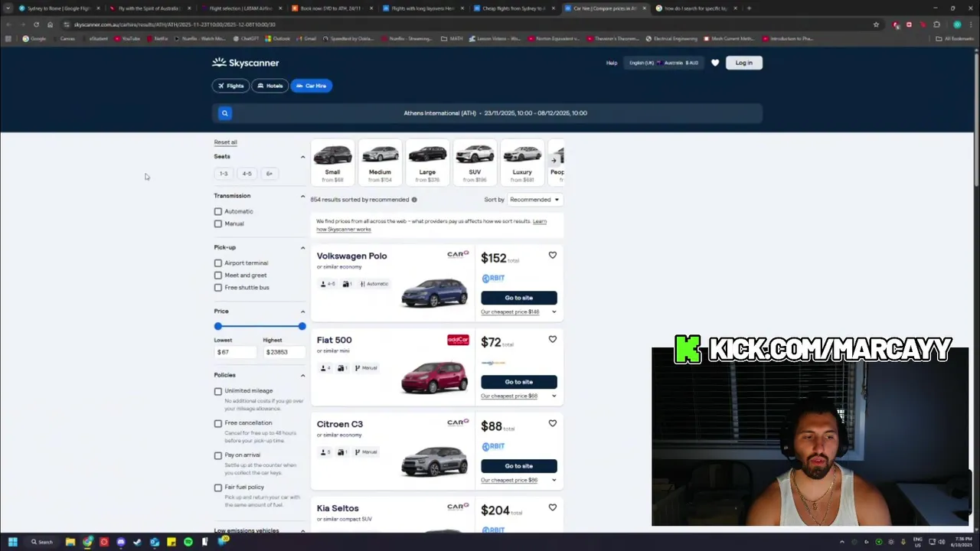The width and height of the screenshot is (980, 551).
Task: Filter by Small car category
Action: (x=332, y=162)
